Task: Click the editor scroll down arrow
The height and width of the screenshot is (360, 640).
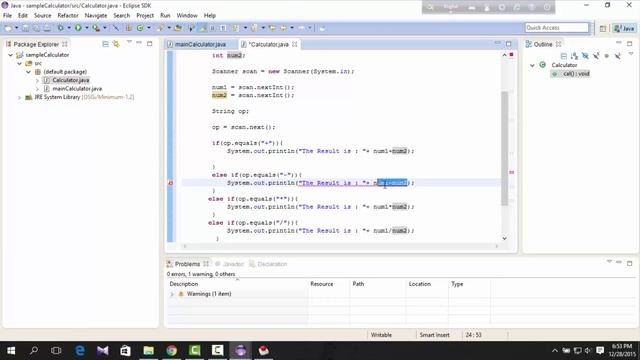Action: (x=504, y=238)
